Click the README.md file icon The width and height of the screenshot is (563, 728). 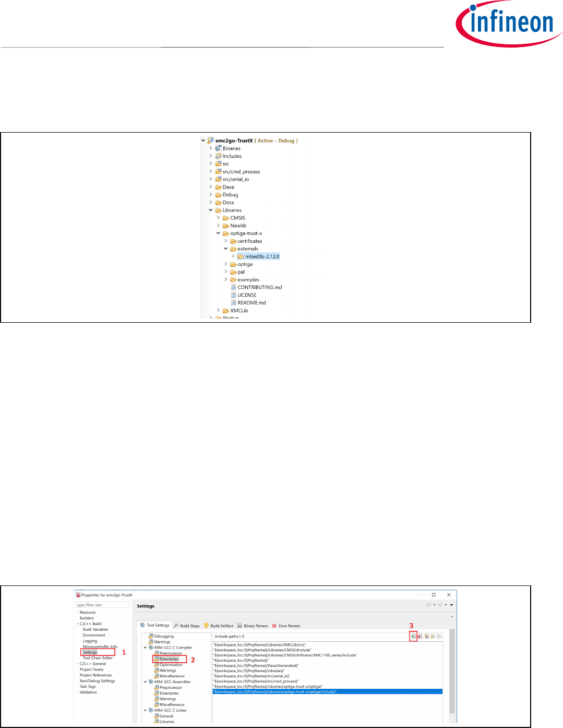tap(234, 303)
